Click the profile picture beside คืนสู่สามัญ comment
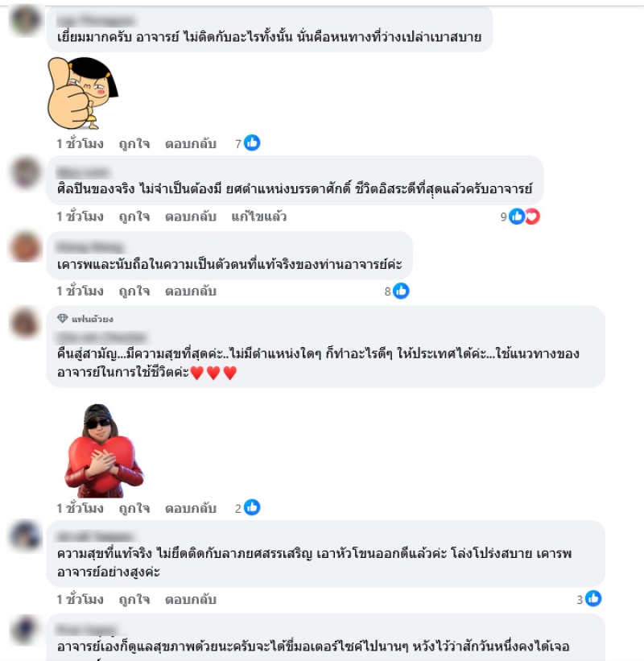644x661 pixels. [25, 323]
